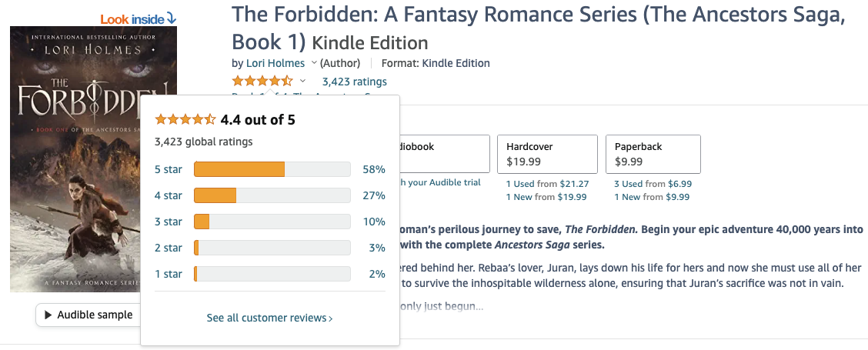868x350 pixels.
Task: Open the 1 Used from $21.27 link
Action: pyautogui.click(x=547, y=184)
